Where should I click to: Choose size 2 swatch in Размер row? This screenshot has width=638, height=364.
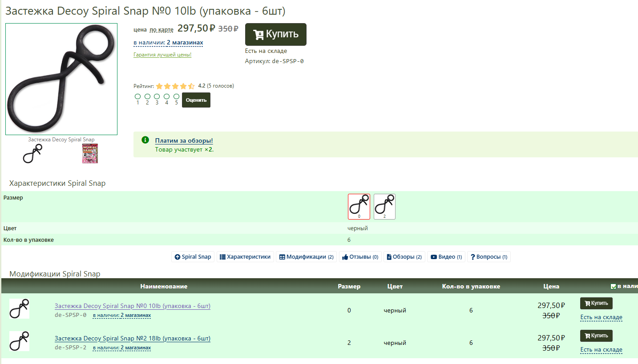click(x=384, y=207)
